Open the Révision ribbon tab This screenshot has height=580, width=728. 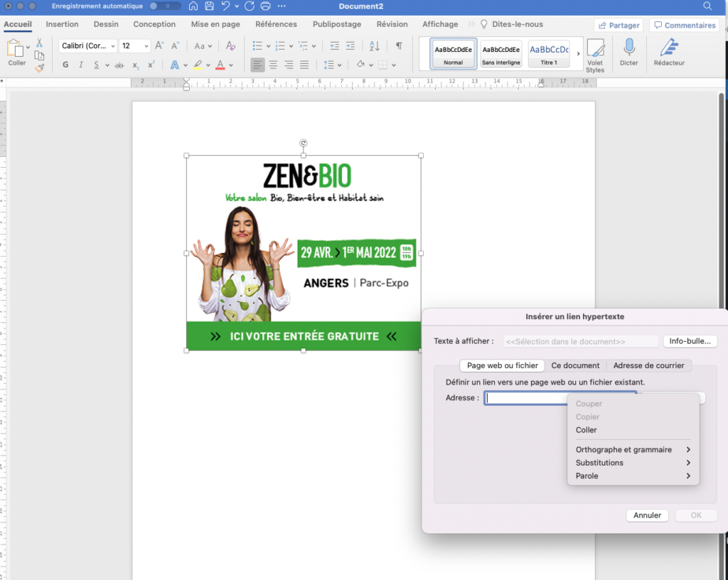click(392, 24)
